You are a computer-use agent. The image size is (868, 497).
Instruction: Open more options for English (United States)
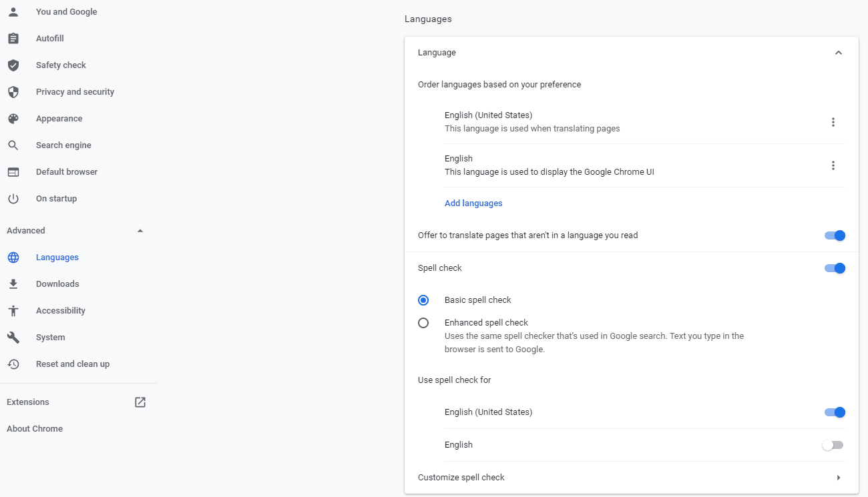pyautogui.click(x=833, y=121)
